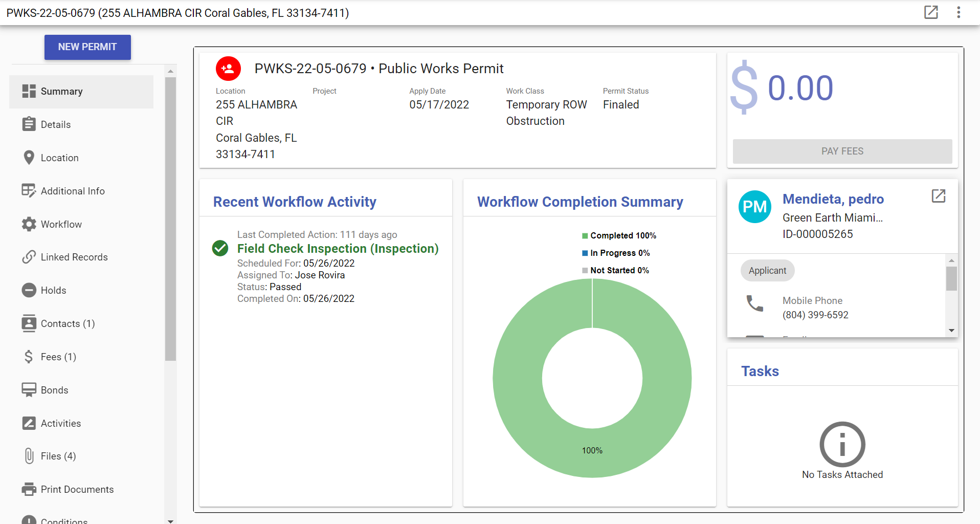980x524 pixels.
Task: Click the PM avatar circle
Action: (x=754, y=207)
